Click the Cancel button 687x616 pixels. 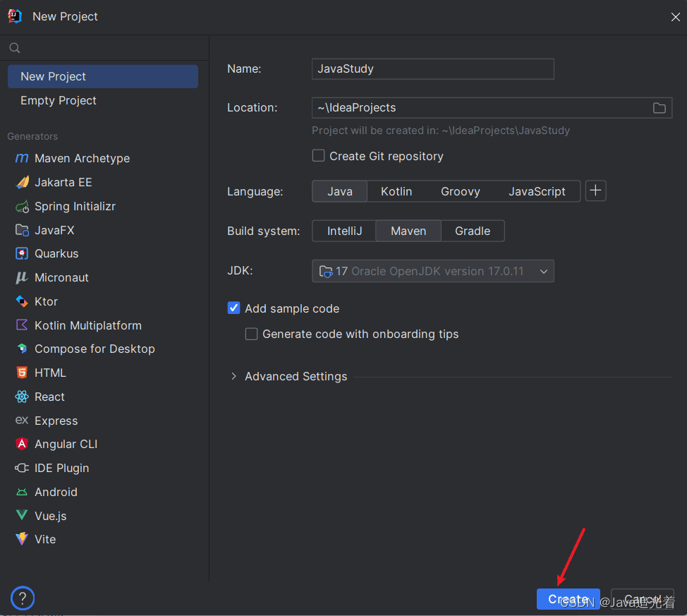[643, 599]
